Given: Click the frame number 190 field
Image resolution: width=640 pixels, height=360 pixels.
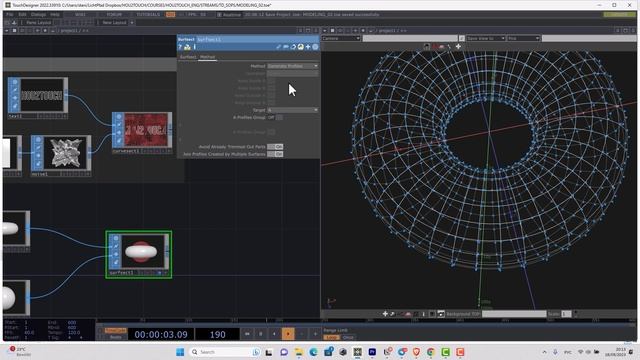Looking at the screenshot, I should tap(218, 335).
